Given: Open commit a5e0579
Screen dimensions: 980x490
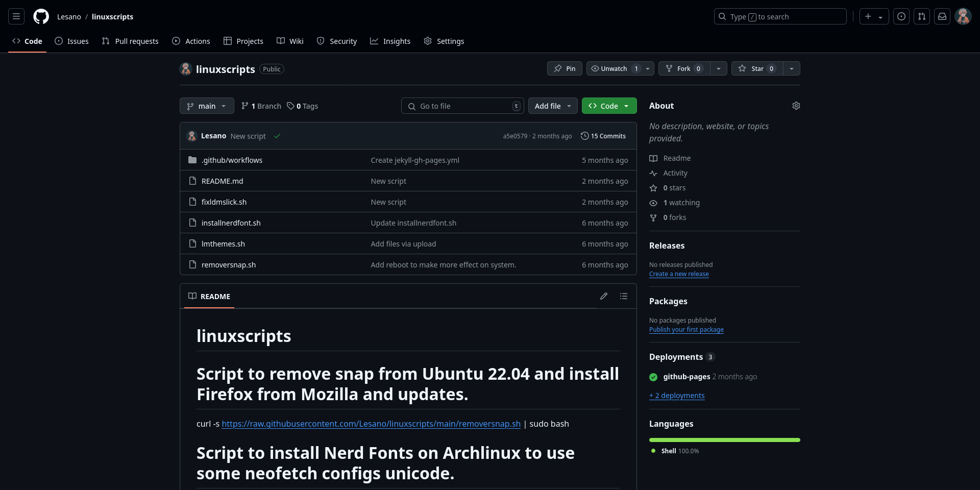Looking at the screenshot, I should (x=515, y=136).
